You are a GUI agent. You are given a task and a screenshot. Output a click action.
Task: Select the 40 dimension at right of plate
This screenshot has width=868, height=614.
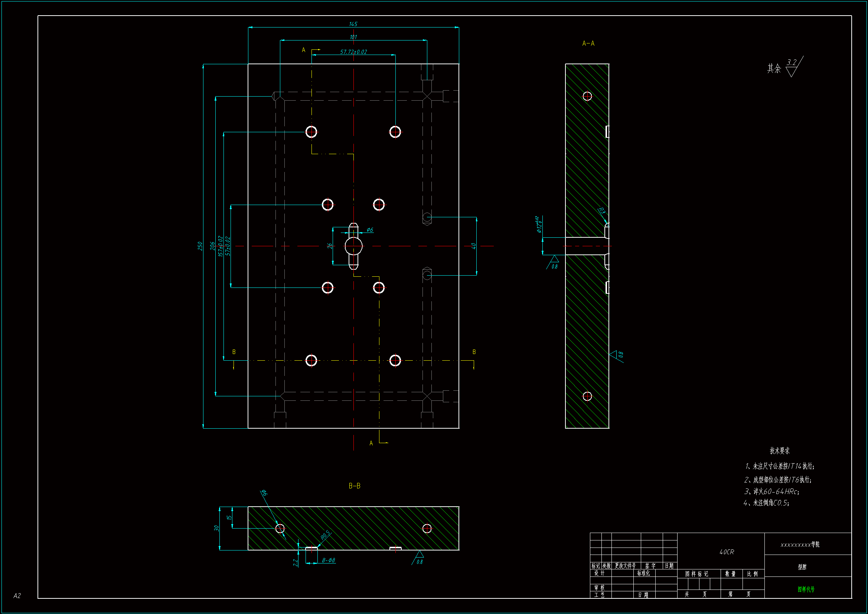pos(473,246)
